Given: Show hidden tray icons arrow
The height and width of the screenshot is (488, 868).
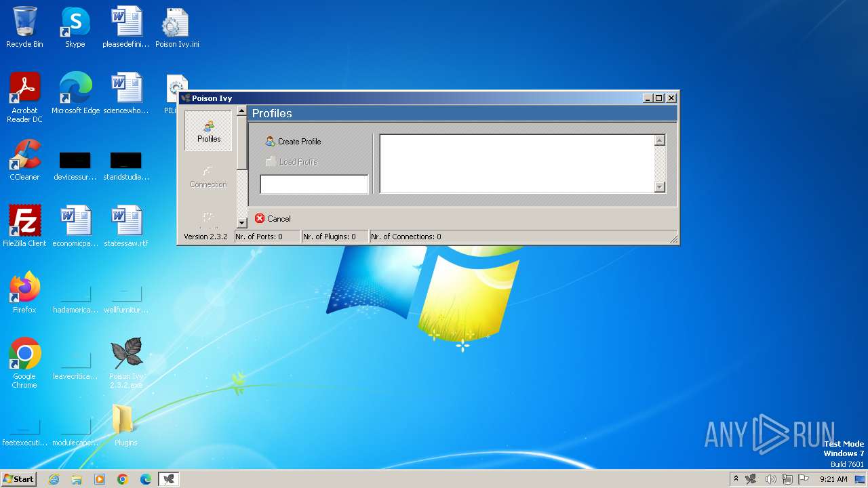Looking at the screenshot, I should pos(736,479).
